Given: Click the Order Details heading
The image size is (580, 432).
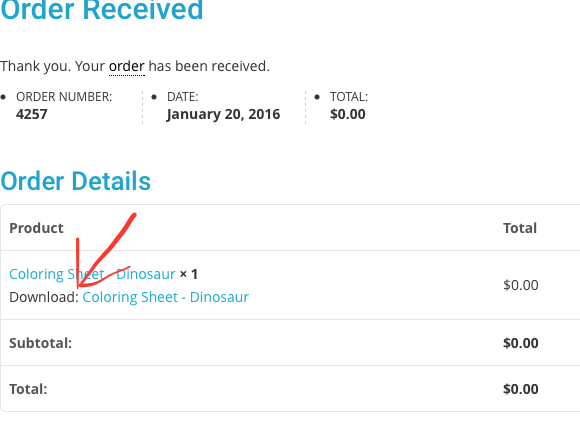Looking at the screenshot, I should pyautogui.click(x=75, y=181).
